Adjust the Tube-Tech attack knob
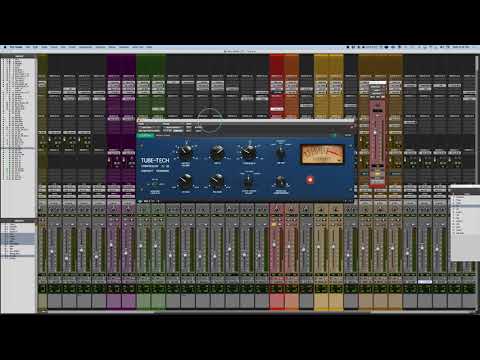The height and width of the screenshot is (360, 480). (185, 181)
